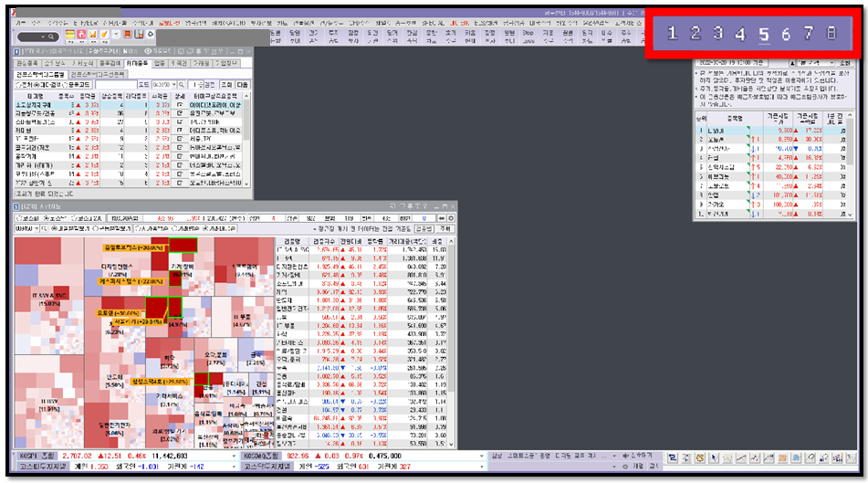Open the yellow memo note toolbar icon
Viewport: 868px width, 483px height.
tap(69, 35)
